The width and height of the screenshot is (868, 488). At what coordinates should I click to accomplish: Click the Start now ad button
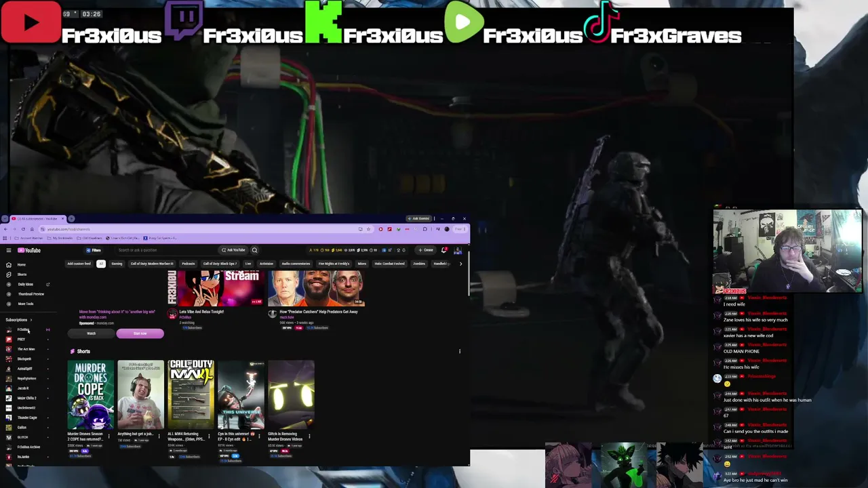coord(140,333)
